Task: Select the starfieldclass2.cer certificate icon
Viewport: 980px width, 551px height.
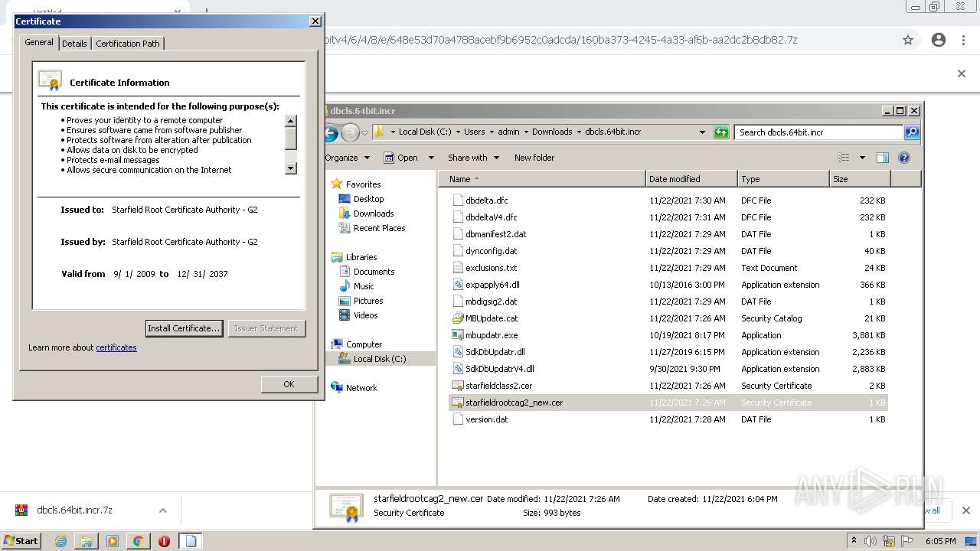Action: (x=458, y=386)
